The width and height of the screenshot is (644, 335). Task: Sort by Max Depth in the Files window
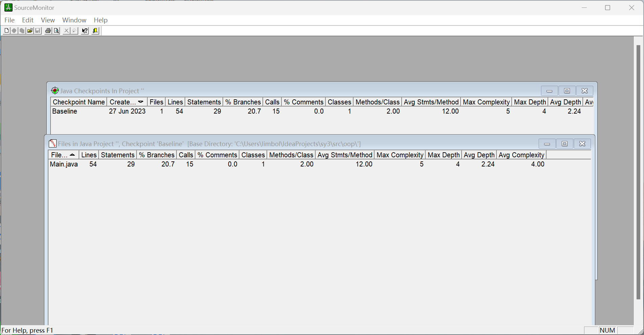click(x=444, y=155)
